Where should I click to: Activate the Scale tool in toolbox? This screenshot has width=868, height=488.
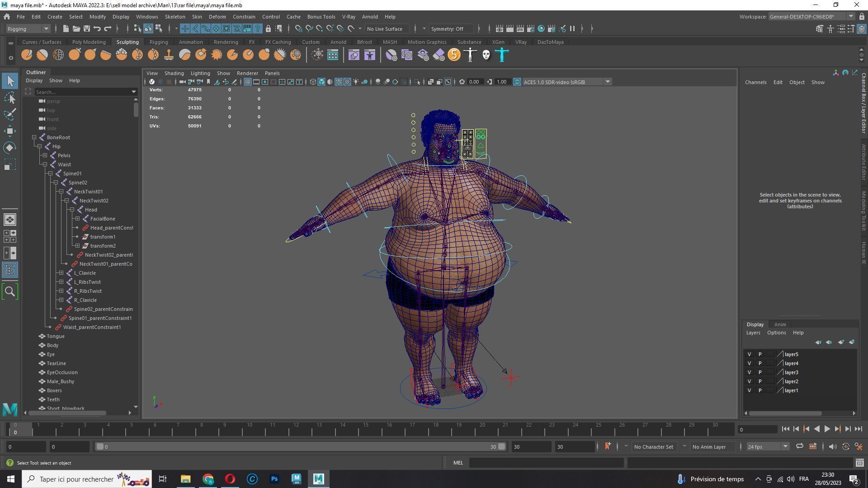(10, 164)
